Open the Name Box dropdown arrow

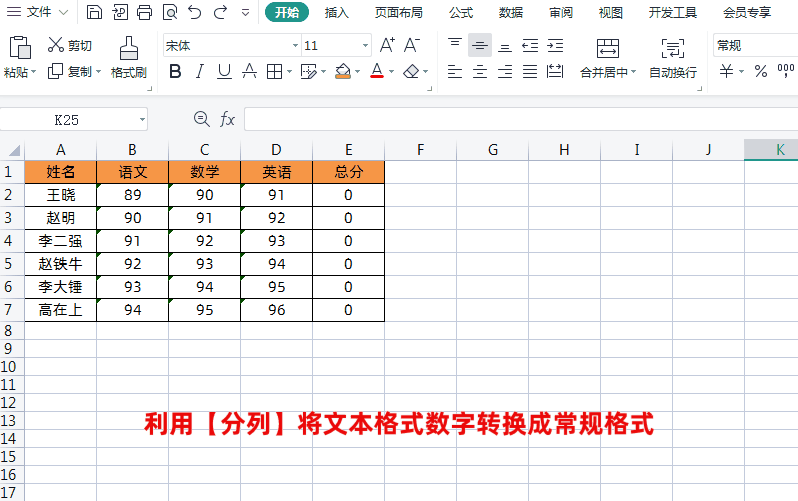pyautogui.click(x=142, y=120)
